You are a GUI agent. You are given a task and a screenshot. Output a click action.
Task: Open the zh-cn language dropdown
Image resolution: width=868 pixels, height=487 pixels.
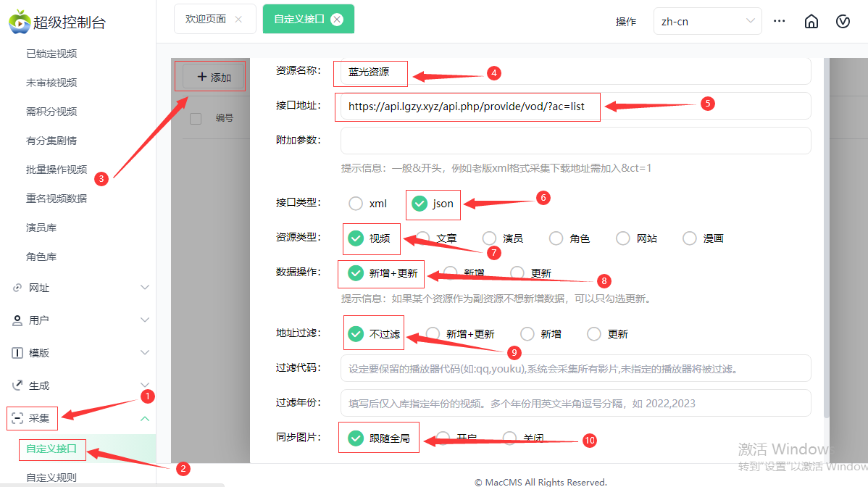[707, 21]
